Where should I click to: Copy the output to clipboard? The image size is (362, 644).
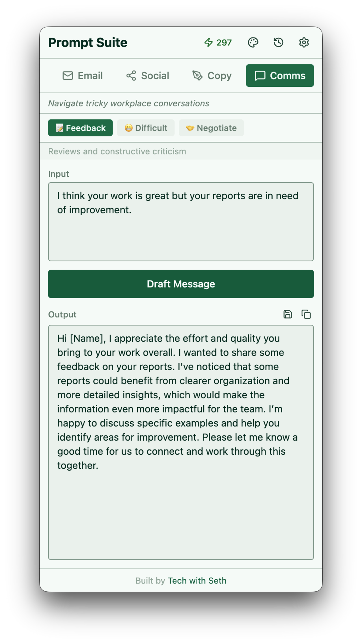pyautogui.click(x=306, y=314)
